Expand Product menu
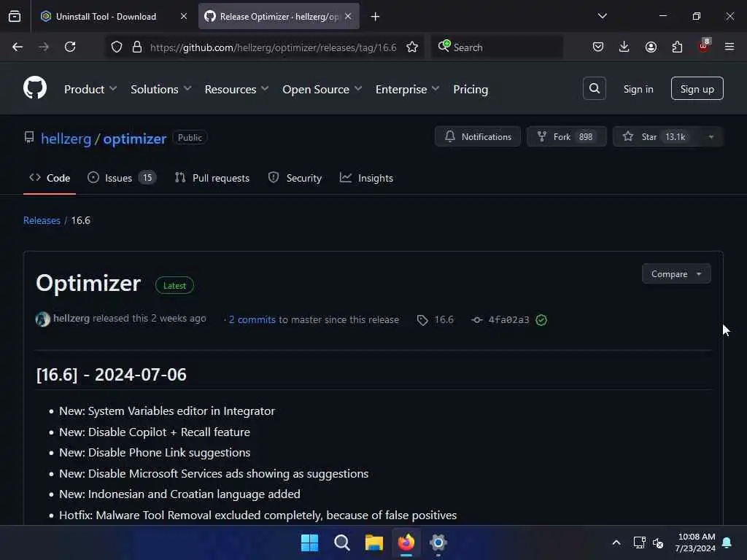Image resolution: width=747 pixels, height=560 pixels. [x=90, y=90]
